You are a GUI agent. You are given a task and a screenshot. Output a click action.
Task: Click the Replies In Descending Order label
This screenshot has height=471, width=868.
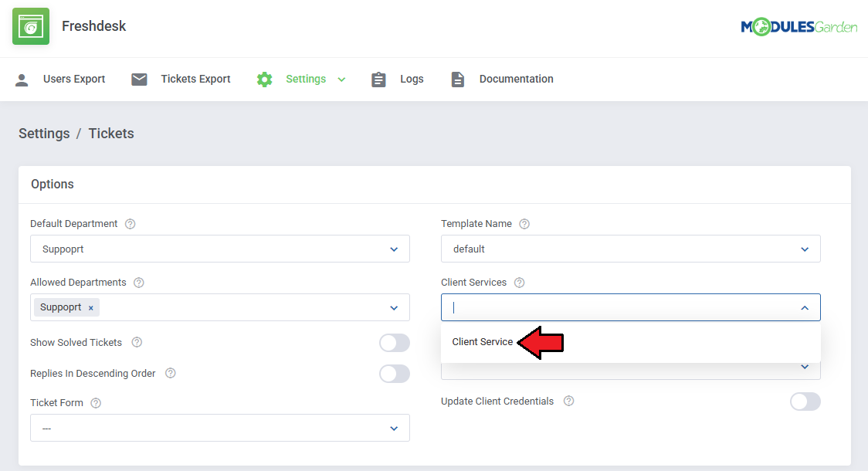pos(93,374)
